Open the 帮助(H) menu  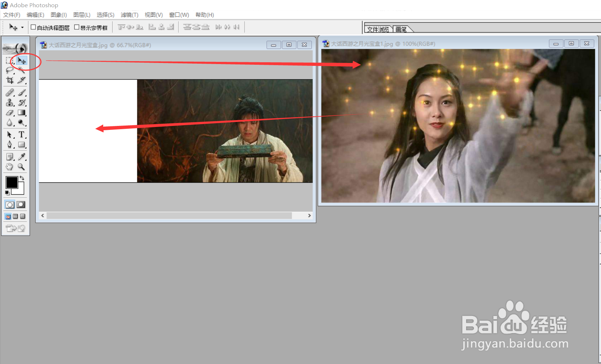click(205, 15)
